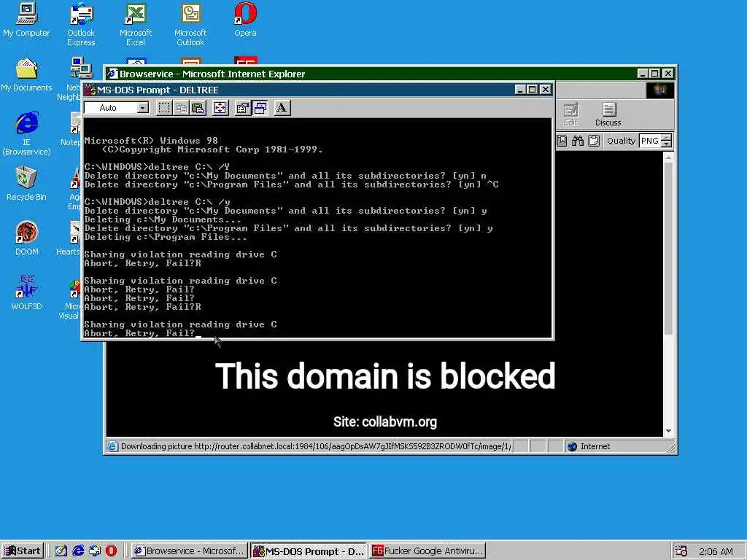Click the Font 'A' icon in MS-DOS toolbar
This screenshot has width=747, height=560.
click(282, 108)
